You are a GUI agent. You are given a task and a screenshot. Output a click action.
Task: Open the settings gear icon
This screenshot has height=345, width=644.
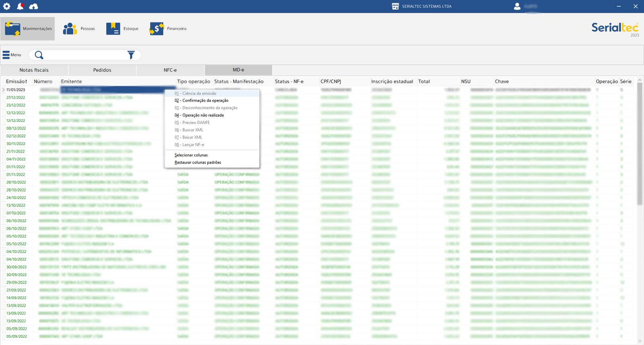[7, 6]
